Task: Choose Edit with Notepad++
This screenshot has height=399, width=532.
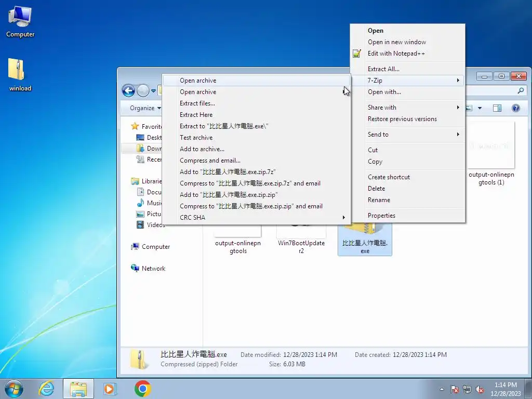Action: click(x=407, y=54)
